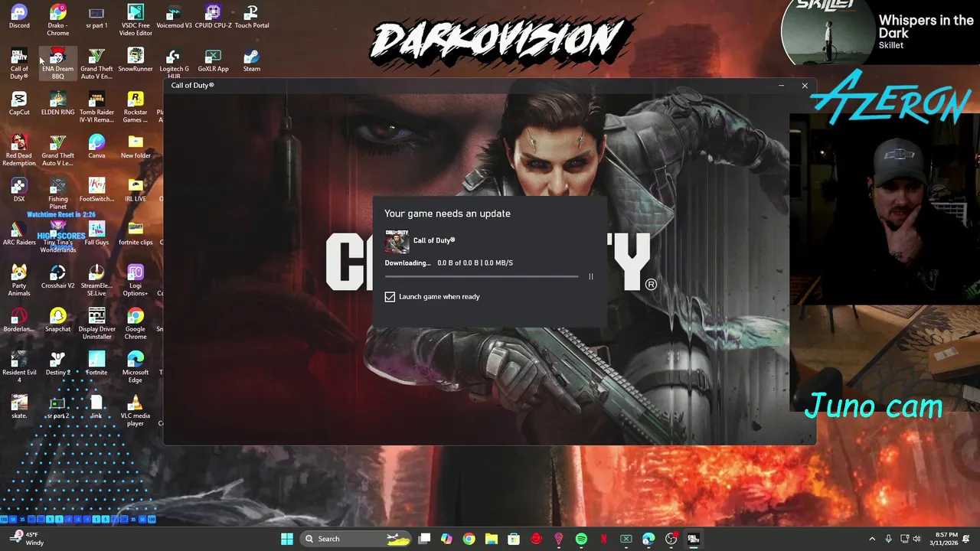
Task: Click the download progress bar
Action: 482,276
